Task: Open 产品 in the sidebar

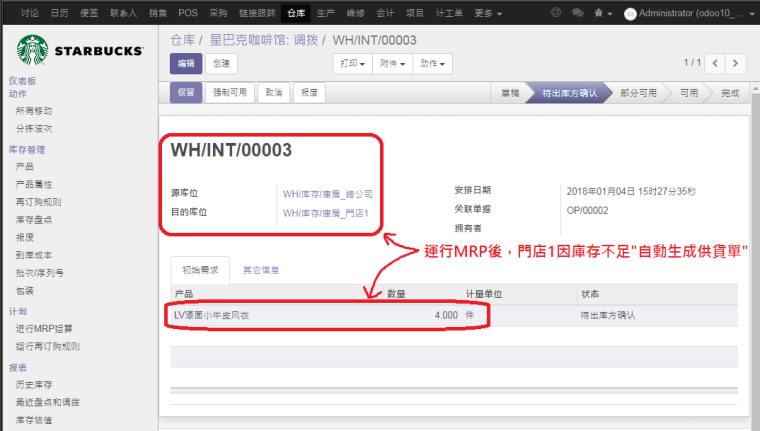Action: tap(24, 167)
